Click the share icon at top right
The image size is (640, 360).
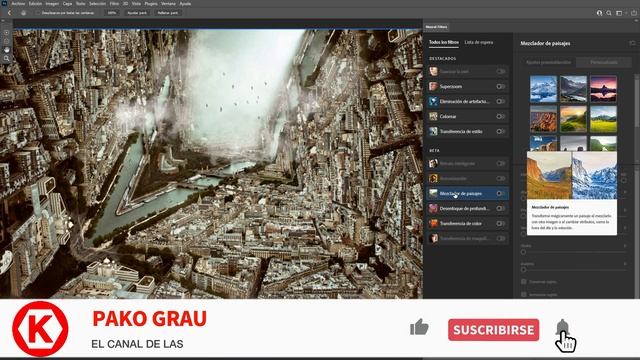coord(633,13)
